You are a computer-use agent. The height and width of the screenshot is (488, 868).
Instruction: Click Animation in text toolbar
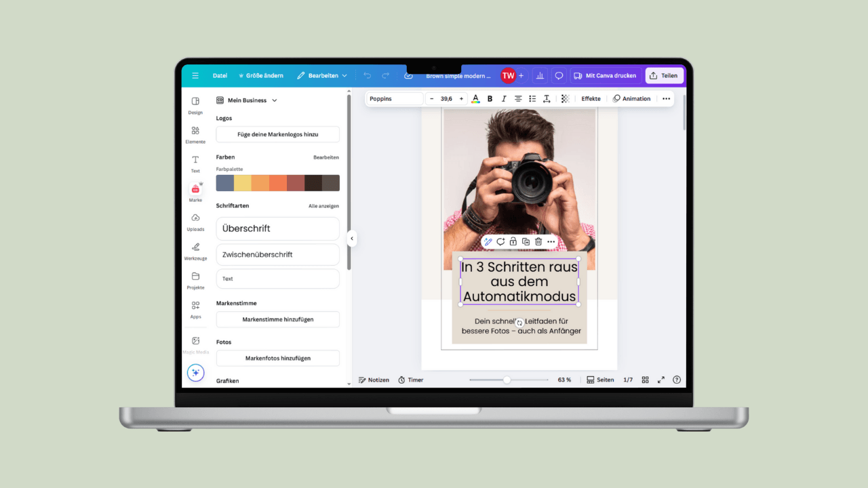[x=631, y=99]
